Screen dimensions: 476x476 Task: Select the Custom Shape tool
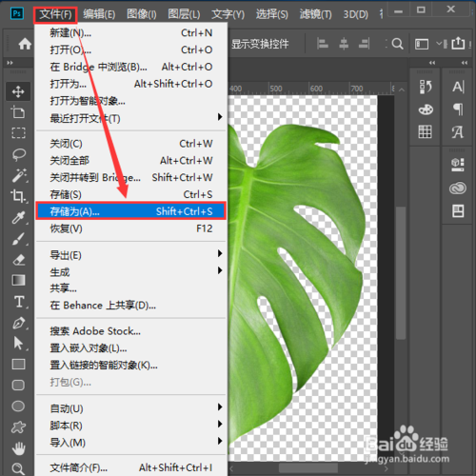click(x=18, y=427)
